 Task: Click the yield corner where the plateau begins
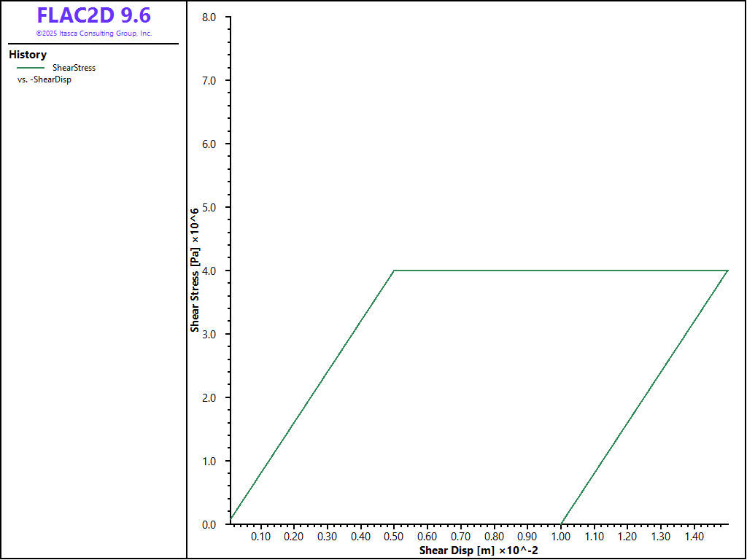[395, 271]
